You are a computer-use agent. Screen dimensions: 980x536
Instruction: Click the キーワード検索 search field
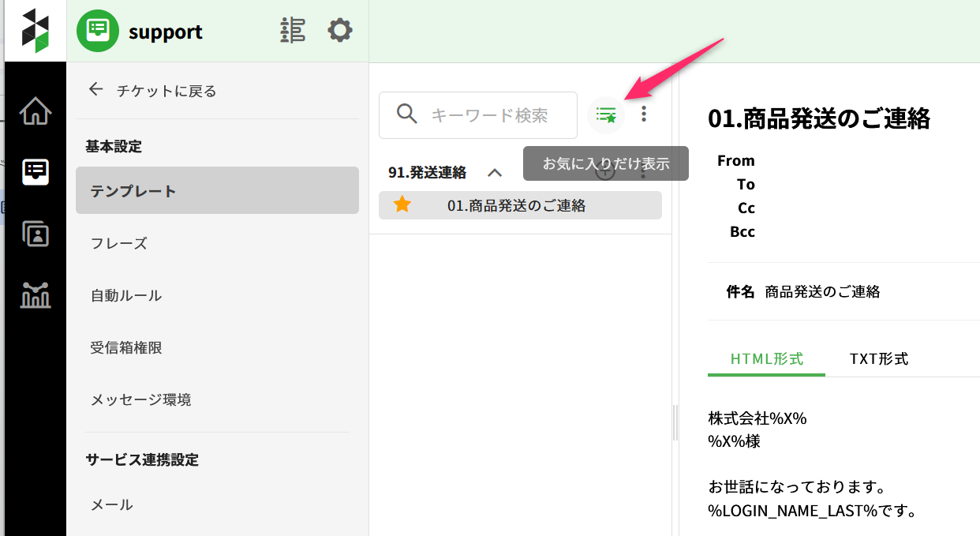point(489,115)
